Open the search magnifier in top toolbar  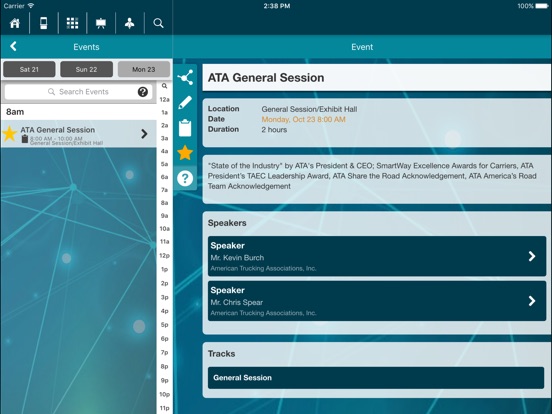(158, 23)
